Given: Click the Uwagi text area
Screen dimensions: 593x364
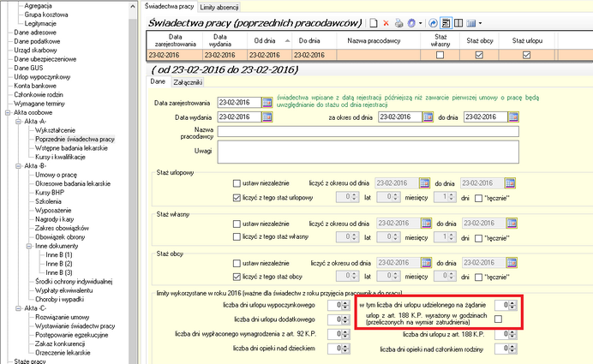Looking at the screenshot, I should (x=368, y=152).
